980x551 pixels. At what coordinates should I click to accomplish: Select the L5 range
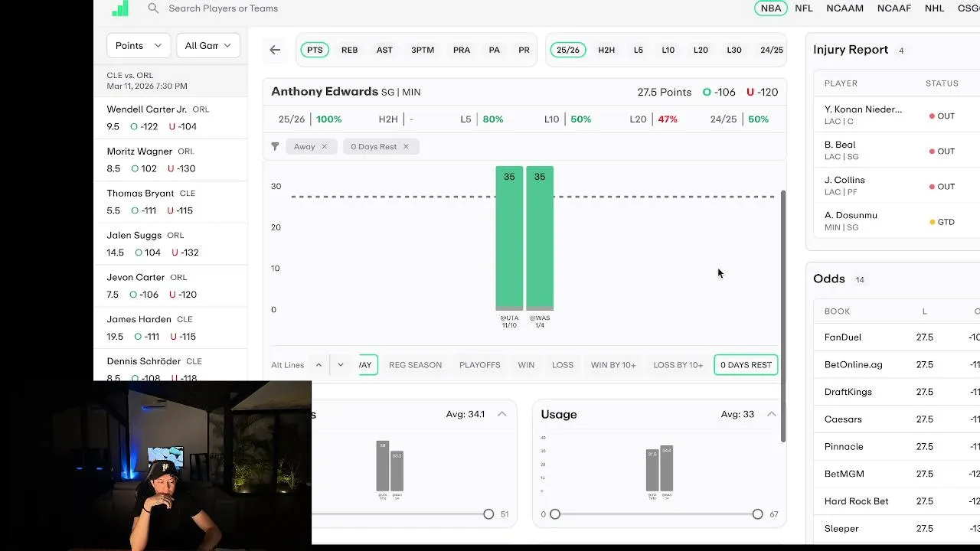tap(639, 50)
